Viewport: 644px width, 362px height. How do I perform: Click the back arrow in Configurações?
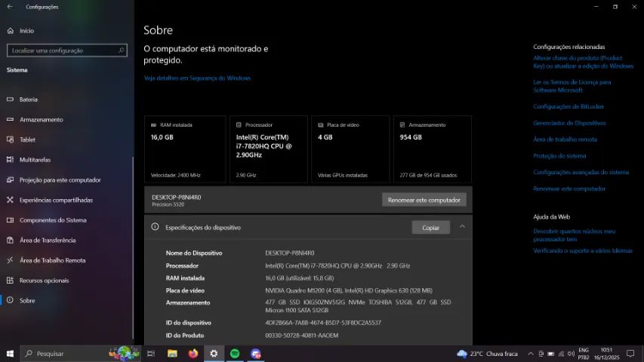(x=10, y=7)
